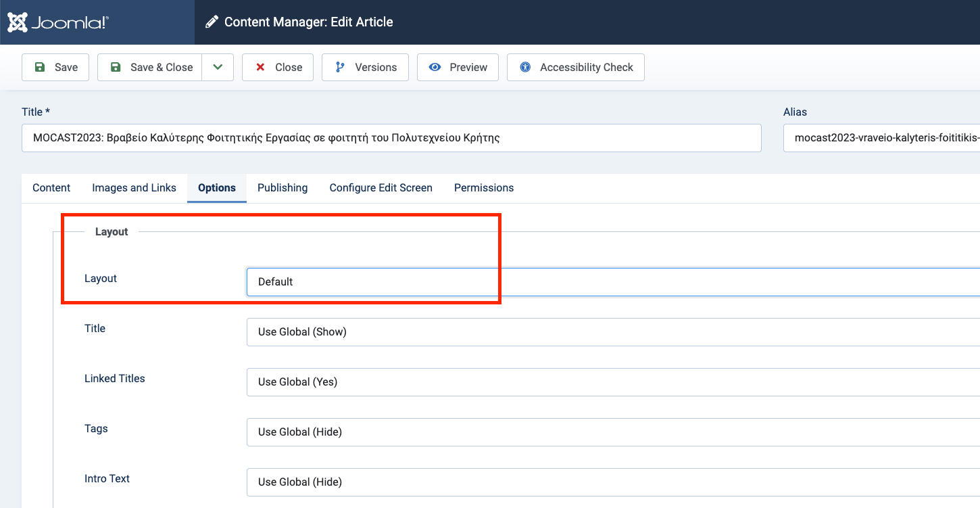This screenshot has width=980, height=508.
Task: Click the Joomla logo icon
Action: [x=18, y=22]
